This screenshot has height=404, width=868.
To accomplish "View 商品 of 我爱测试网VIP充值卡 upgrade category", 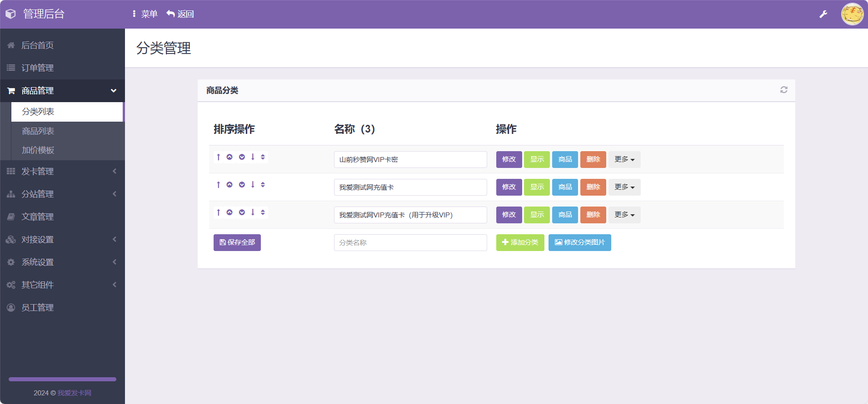I will coord(565,215).
